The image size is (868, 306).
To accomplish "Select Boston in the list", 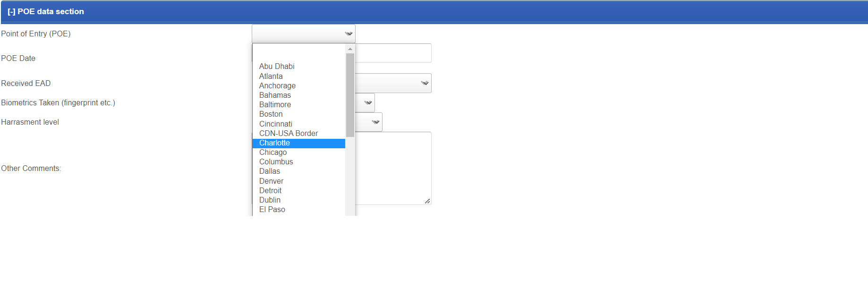I will click(x=299, y=114).
